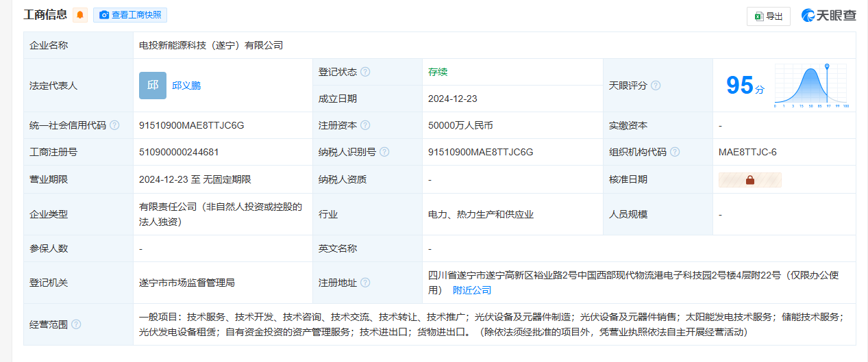Image resolution: width=868 pixels, height=362 pixels.
Task: Click the blue 邱 avatar tile
Action: coord(152,86)
